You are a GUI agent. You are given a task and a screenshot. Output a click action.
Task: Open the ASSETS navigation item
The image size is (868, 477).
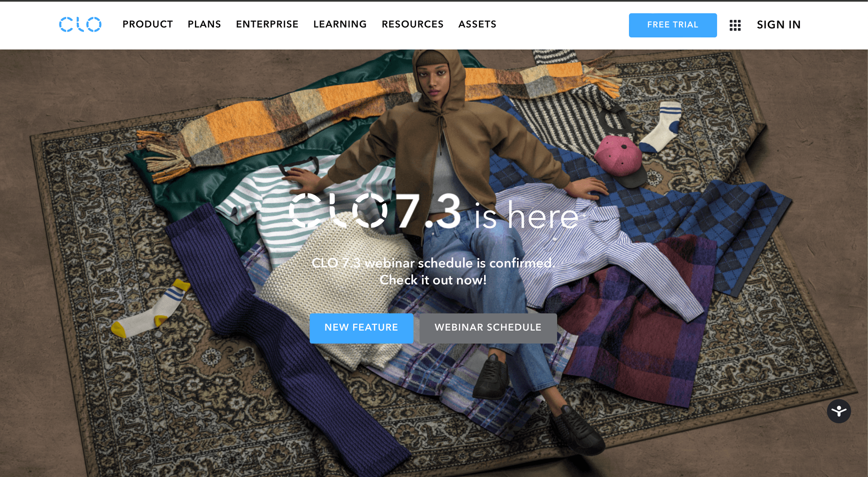pyautogui.click(x=477, y=25)
